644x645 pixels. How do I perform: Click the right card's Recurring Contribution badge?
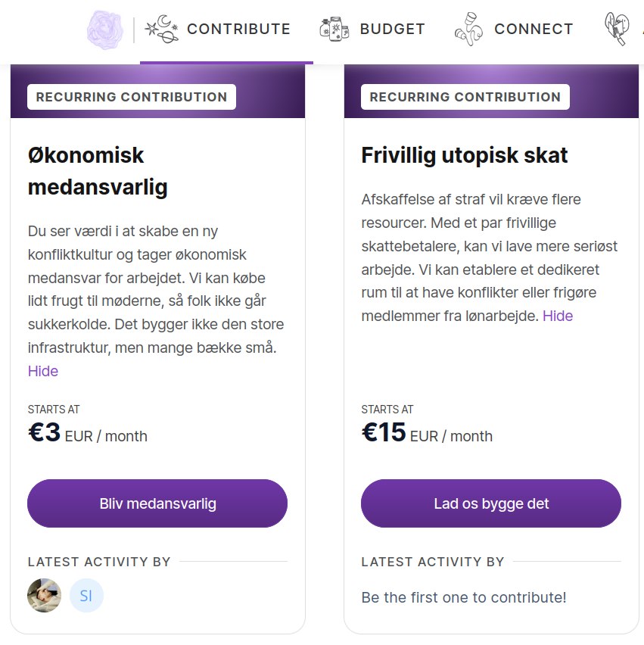(465, 97)
